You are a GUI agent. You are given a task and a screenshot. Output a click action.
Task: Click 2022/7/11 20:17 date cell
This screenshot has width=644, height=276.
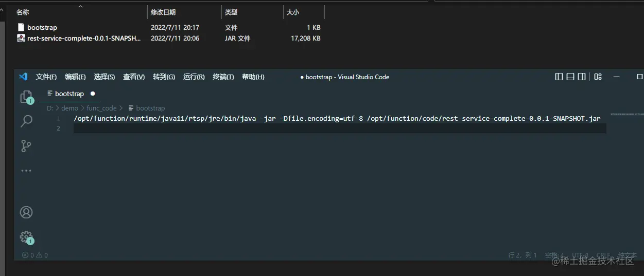click(x=175, y=27)
